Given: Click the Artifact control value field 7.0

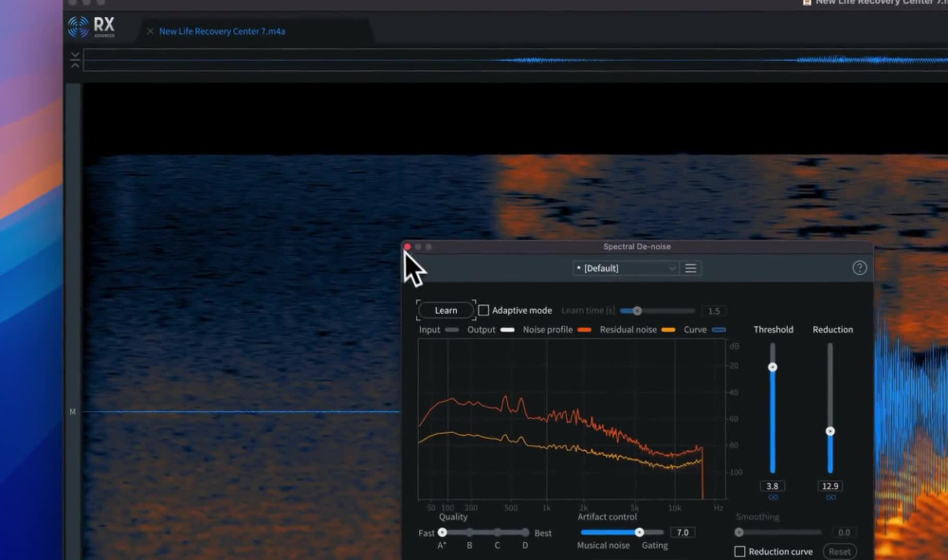Looking at the screenshot, I should pyautogui.click(x=683, y=533).
